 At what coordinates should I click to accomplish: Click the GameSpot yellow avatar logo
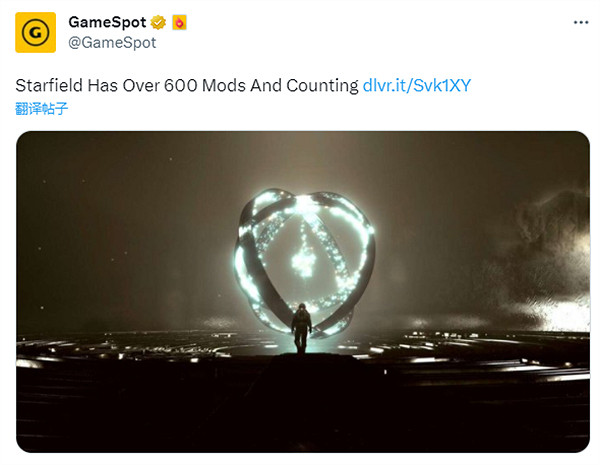35,32
